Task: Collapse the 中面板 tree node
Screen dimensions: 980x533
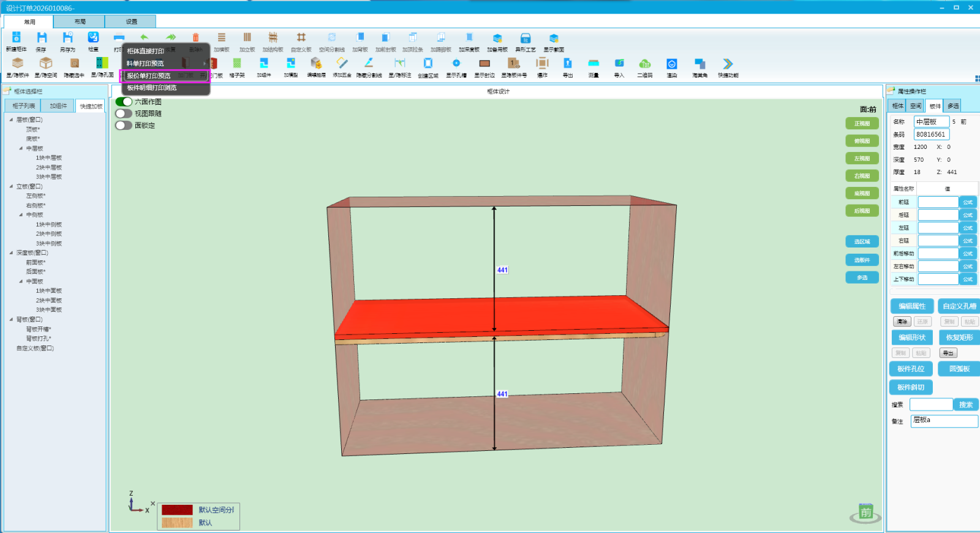Action: coord(21,281)
